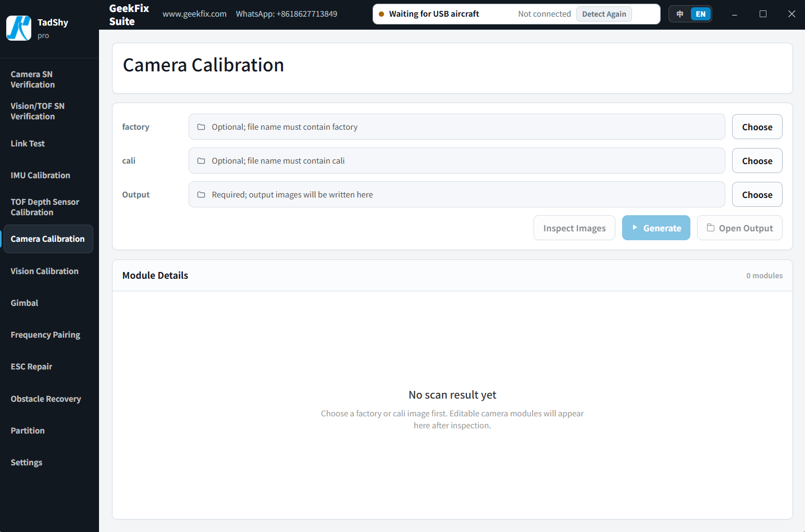Maximize the application window

pyautogui.click(x=763, y=14)
